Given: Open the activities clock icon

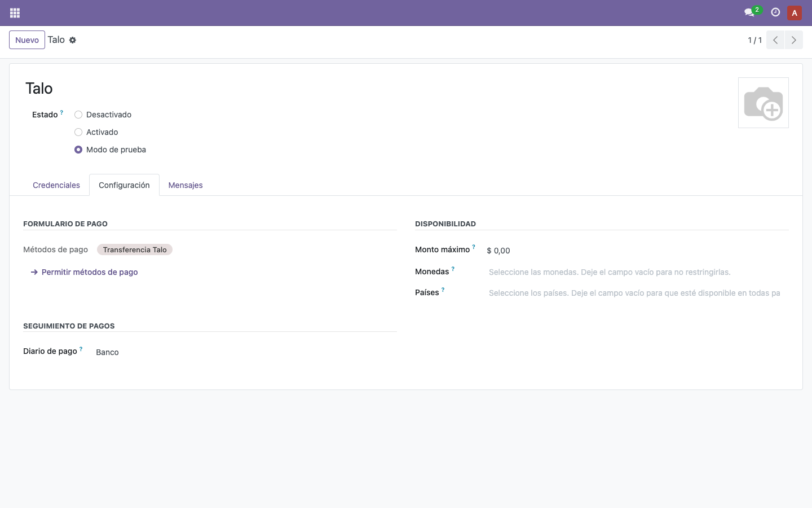Looking at the screenshot, I should [775, 12].
